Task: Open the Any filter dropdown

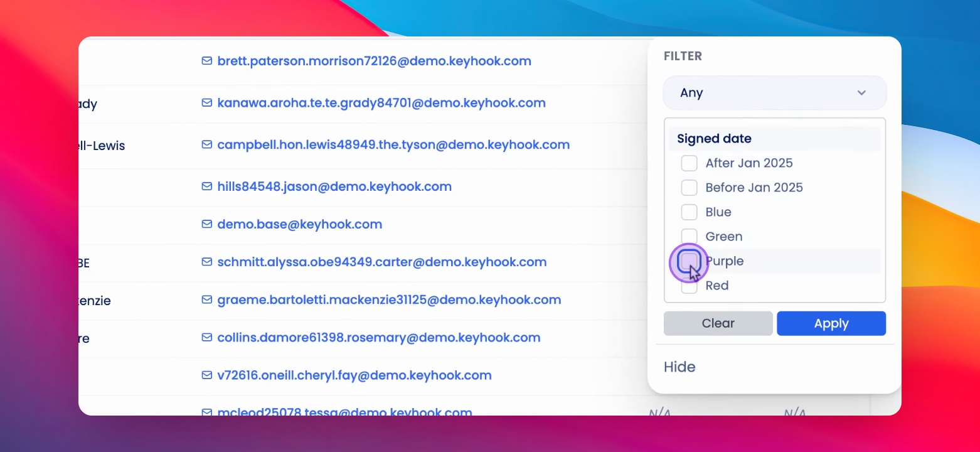Action: tap(774, 93)
